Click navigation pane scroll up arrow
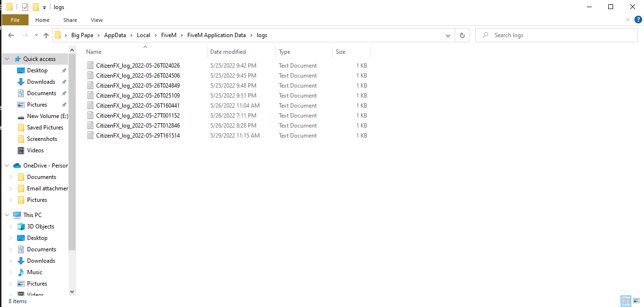 (72, 50)
